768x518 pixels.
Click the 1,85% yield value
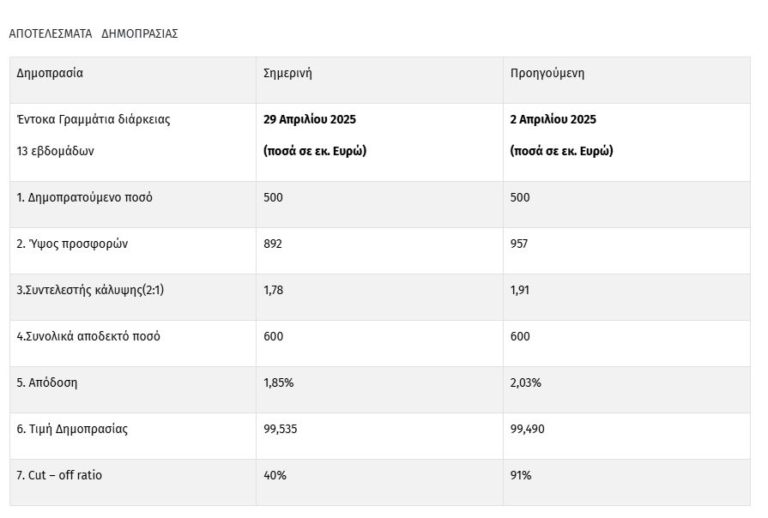coord(278,383)
